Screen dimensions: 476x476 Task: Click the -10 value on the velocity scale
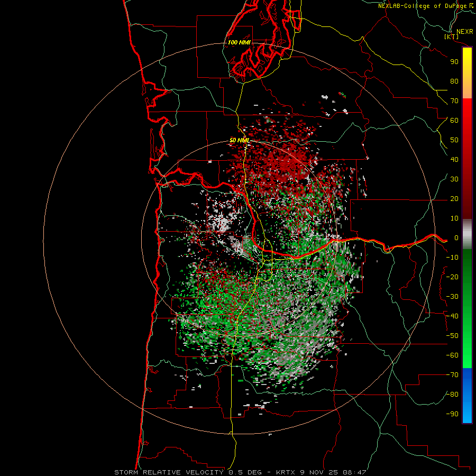pyautogui.click(x=452, y=258)
